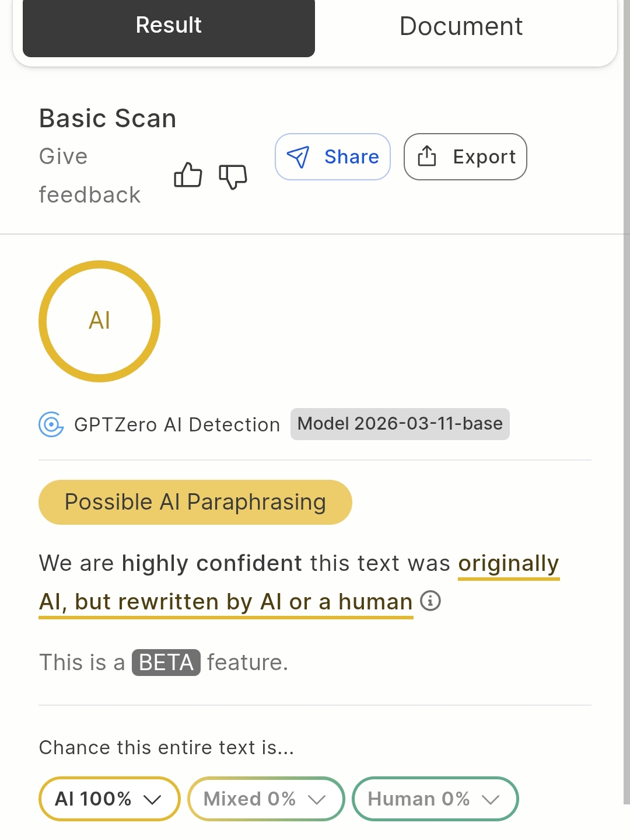Click the vertical scrollbar on the right
The image size is (630, 840).
coord(626,409)
